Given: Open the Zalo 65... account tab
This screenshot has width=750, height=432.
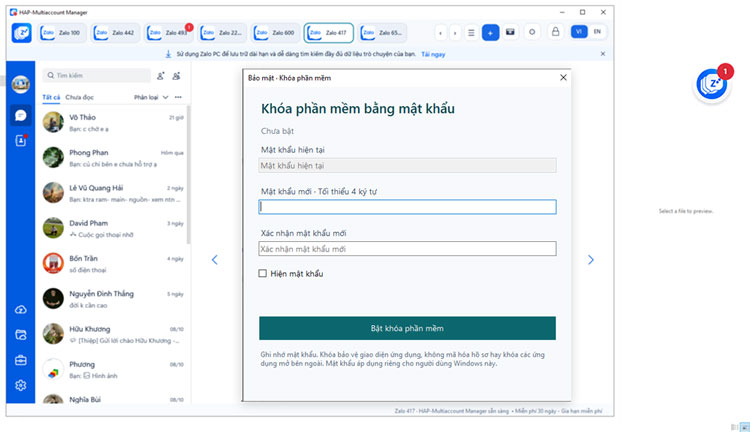Looking at the screenshot, I should point(382,33).
